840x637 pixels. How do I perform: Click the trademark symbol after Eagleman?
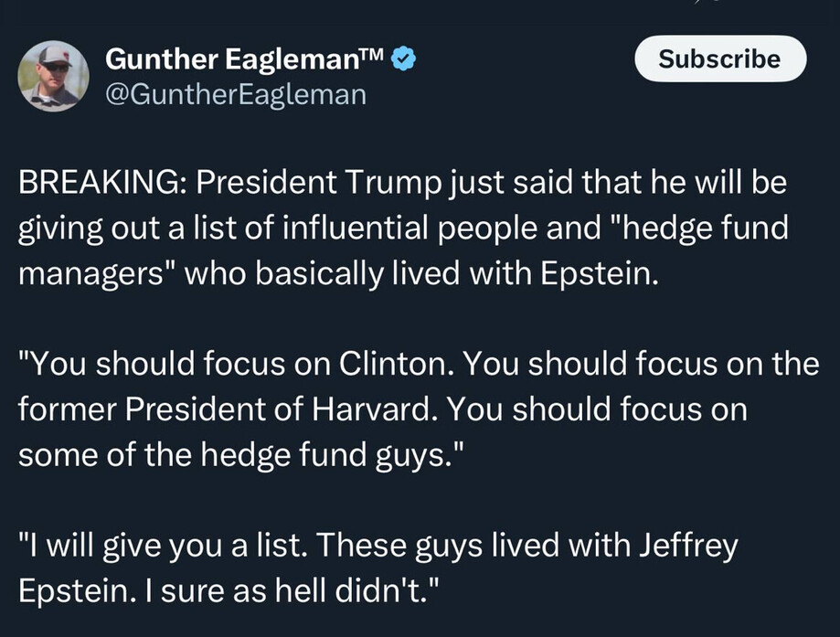(374, 57)
